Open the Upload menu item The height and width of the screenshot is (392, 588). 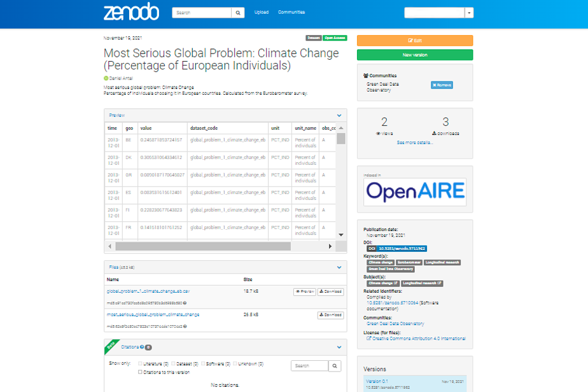(261, 12)
